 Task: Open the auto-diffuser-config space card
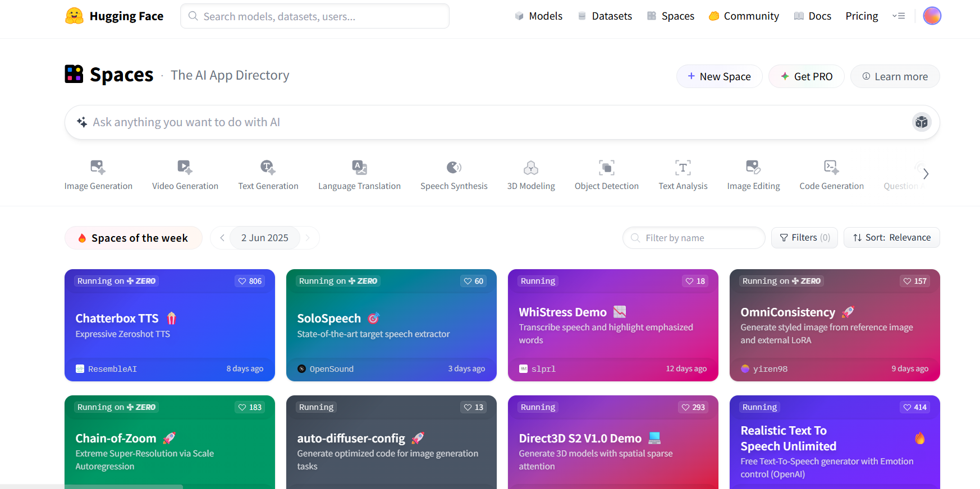click(391, 442)
